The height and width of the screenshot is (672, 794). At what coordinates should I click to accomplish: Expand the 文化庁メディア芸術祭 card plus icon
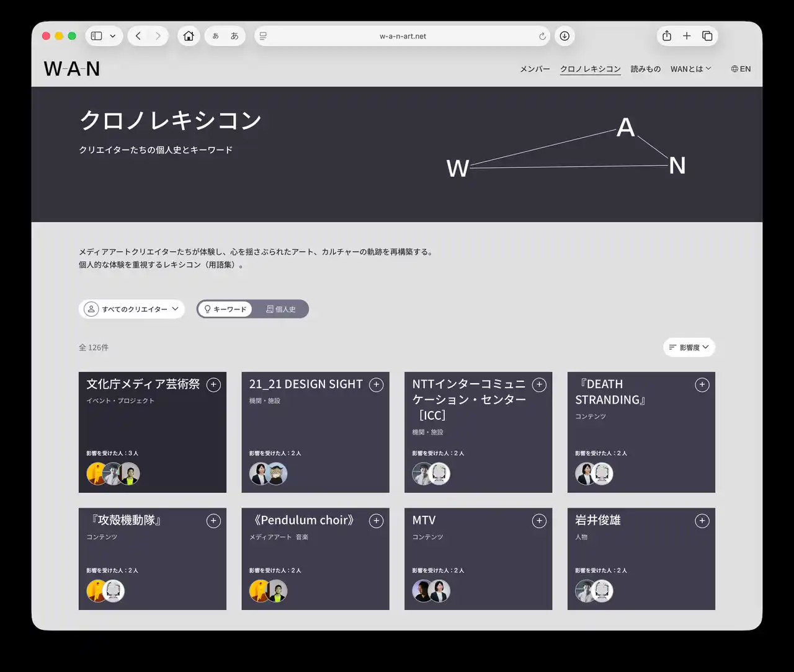(x=213, y=385)
